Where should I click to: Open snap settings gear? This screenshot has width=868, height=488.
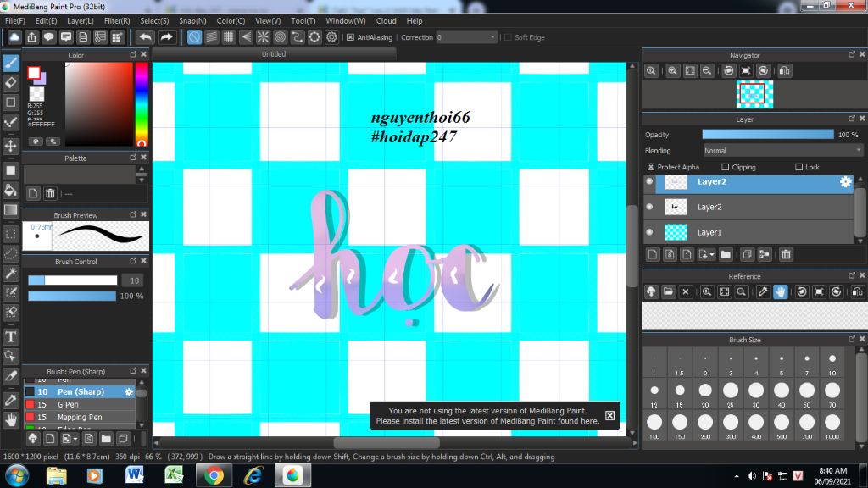(x=331, y=37)
